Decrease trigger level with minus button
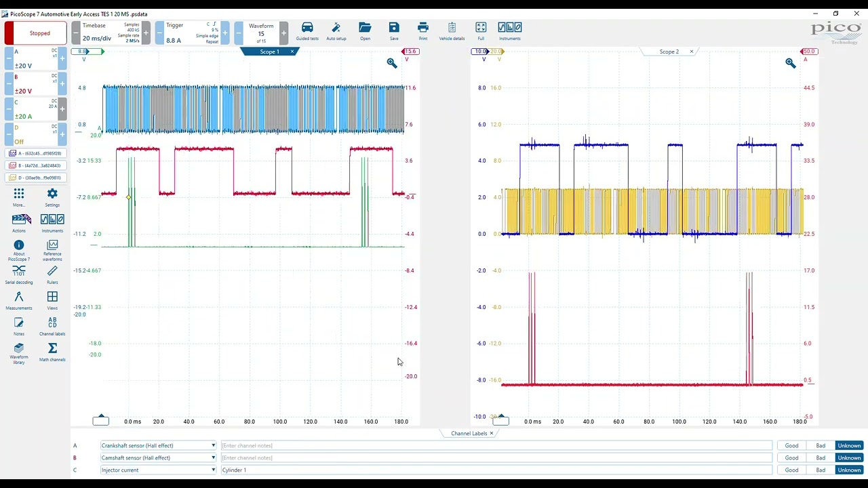The width and height of the screenshot is (868, 488). point(159,33)
